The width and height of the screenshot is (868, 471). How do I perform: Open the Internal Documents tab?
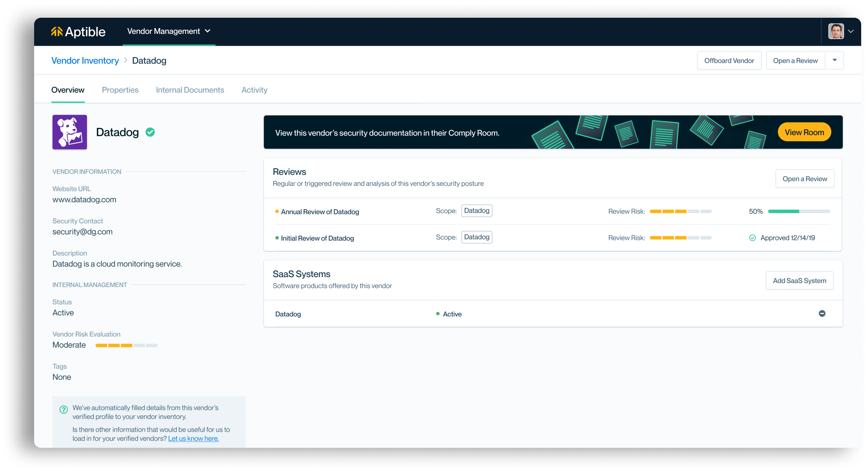pyautogui.click(x=190, y=90)
